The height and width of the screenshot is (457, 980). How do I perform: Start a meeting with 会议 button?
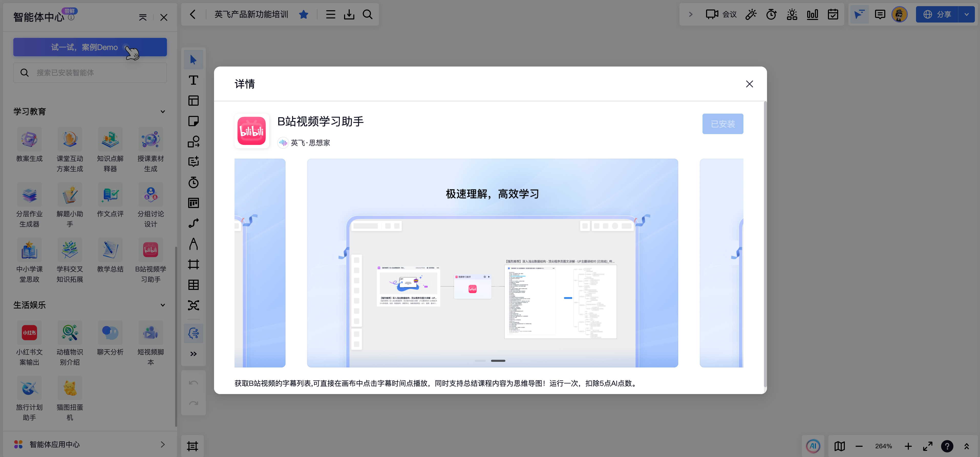pyautogui.click(x=721, y=14)
